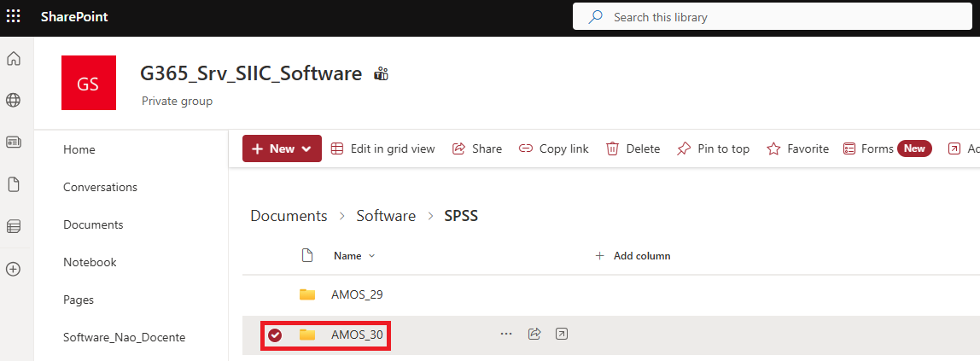This screenshot has width=980, height=361.
Task: Open the My files page icon
Action: point(14,184)
